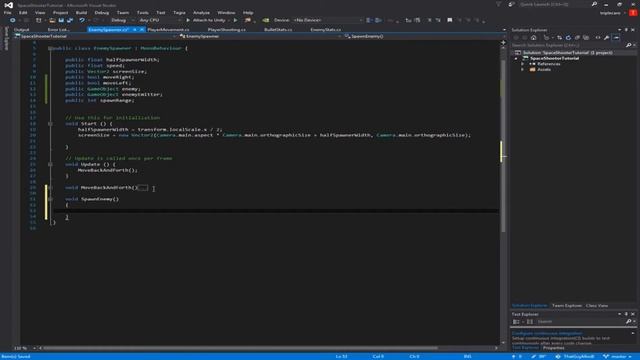Switch to the PlayerShooting.cs tab
The height and width of the screenshot is (360, 640).
[227, 29]
